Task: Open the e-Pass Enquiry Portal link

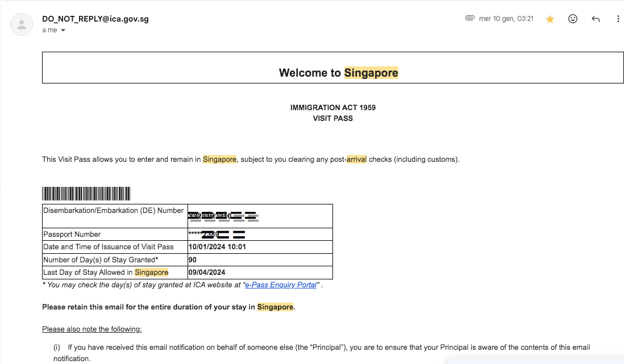Action: 281,285
